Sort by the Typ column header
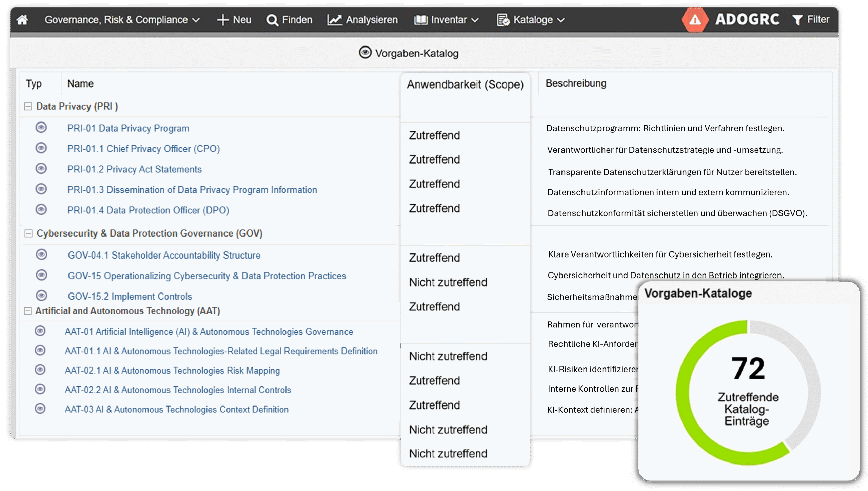 point(34,83)
